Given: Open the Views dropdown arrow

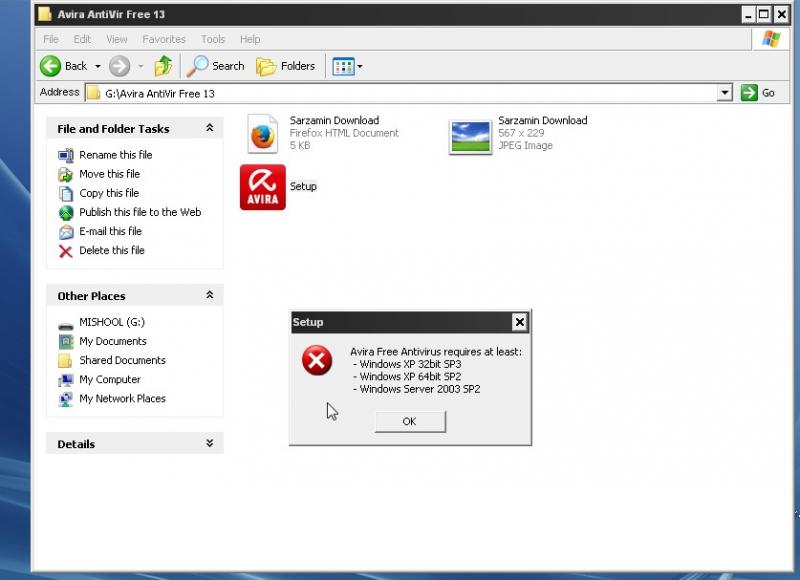Looking at the screenshot, I should (x=360, y=66).
